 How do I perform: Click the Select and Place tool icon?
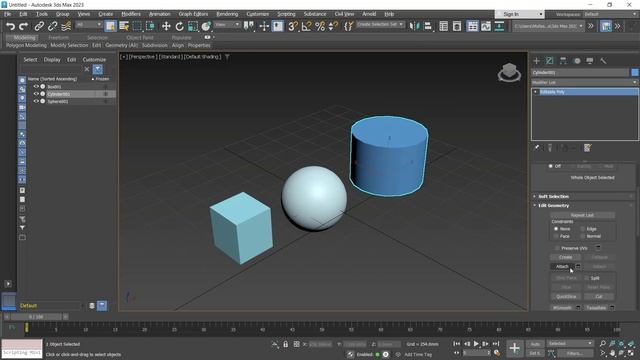pyautogui.click(x=206, y=27)
